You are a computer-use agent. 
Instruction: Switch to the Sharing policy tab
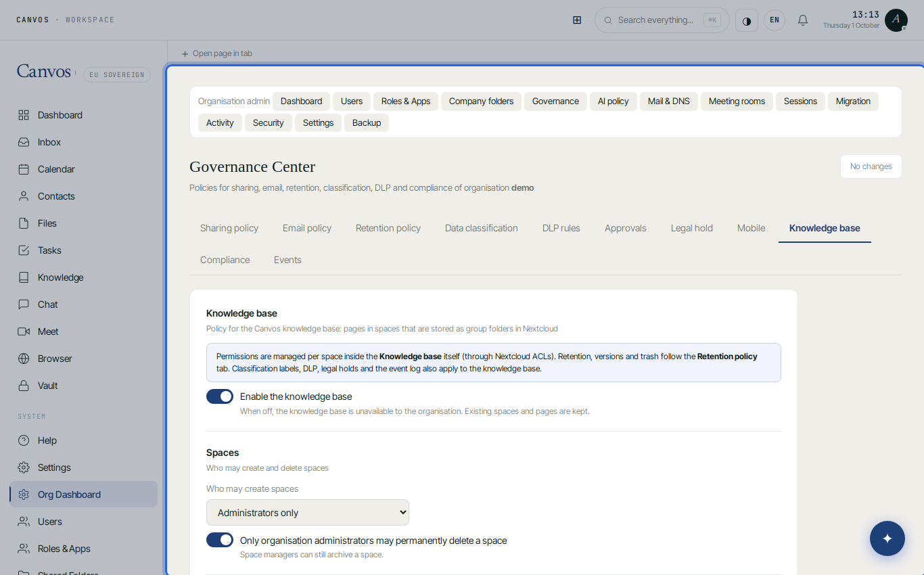click(x=229, y=228)
